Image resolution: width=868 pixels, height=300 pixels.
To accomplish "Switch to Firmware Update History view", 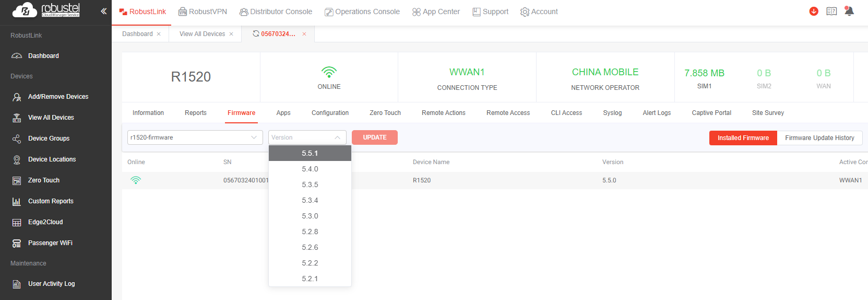I will 819,138.
